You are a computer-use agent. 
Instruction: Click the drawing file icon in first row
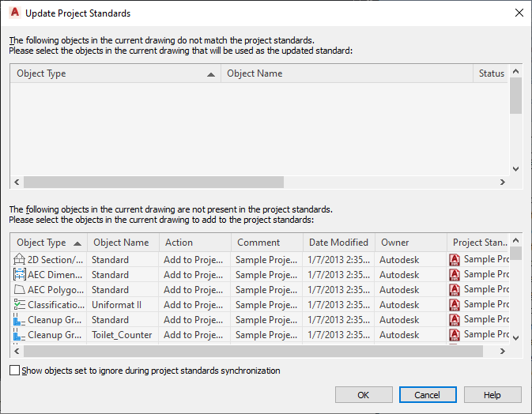click(x=455, y=260)
